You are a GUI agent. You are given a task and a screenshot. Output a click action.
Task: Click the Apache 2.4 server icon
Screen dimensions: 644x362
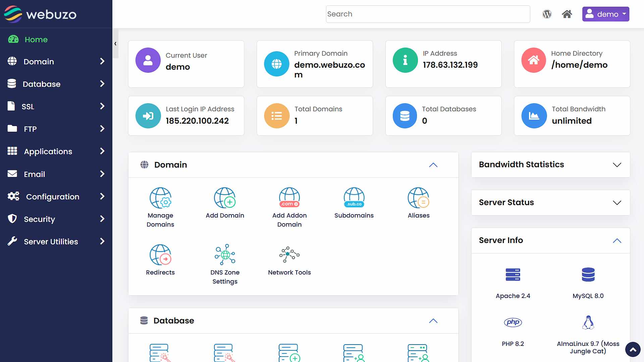click(x=513, y=275)
